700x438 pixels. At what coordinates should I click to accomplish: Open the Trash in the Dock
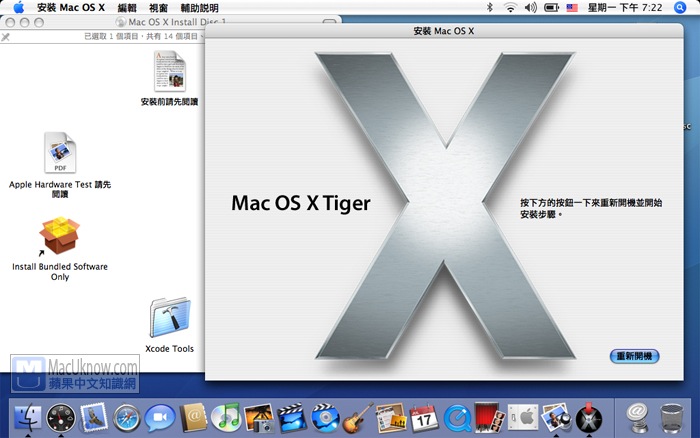pos(671,418)
